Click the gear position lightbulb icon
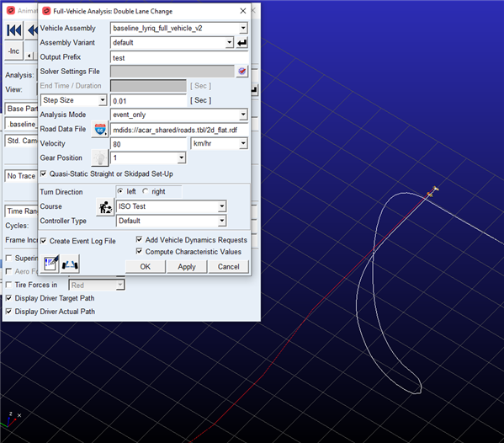Image resolution: width=504 pixels, height=443 pixels. coord(100,158)
